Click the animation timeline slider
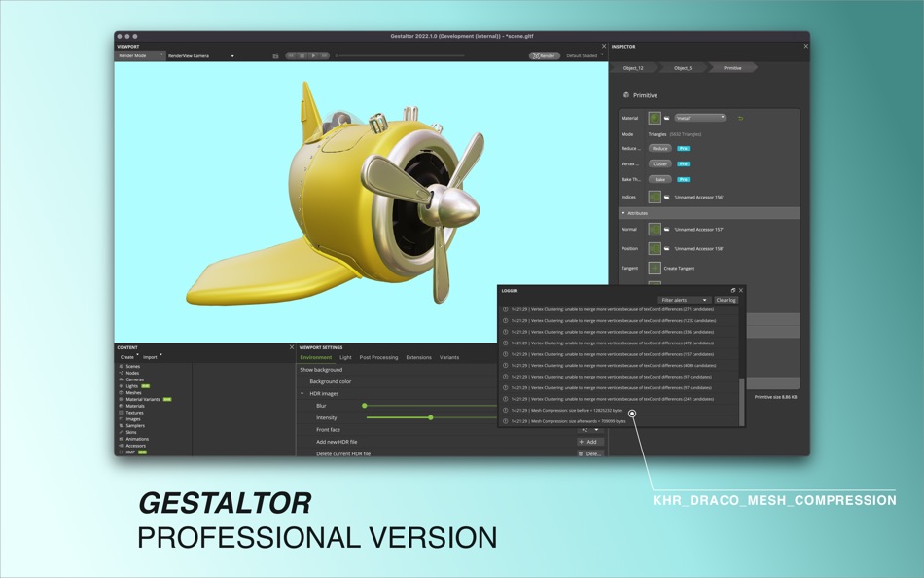The image size is (924, 578). (x=400, y=56)
